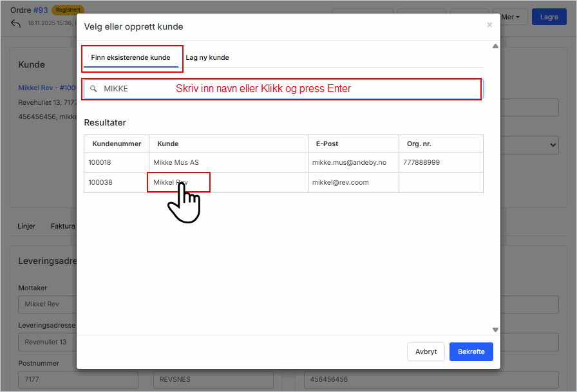Open the Lag ny kunde tab

pos(207,57)
